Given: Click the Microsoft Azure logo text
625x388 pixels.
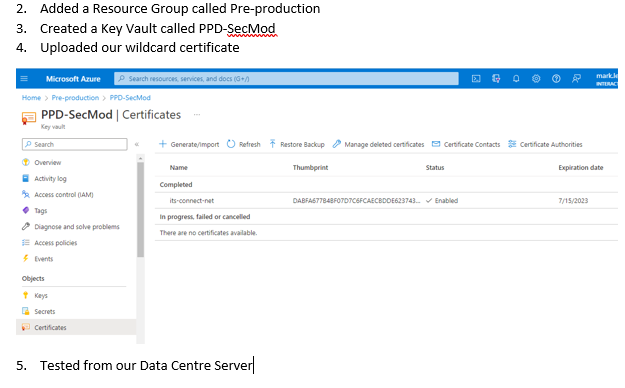Looking at the screenshot, I should click(73, 79).
